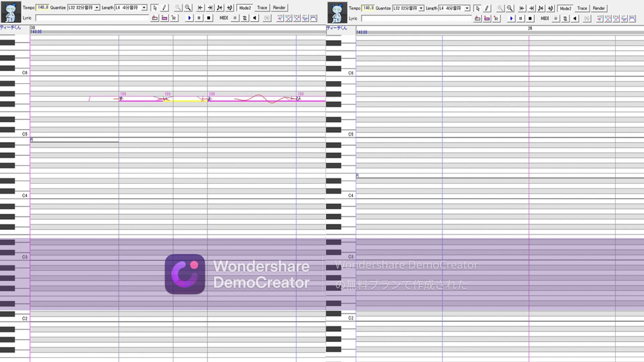The height and width of the screenshot is (362, 644).
Task: Click note-next arrow icon in left window
Action: coord(229,8)
